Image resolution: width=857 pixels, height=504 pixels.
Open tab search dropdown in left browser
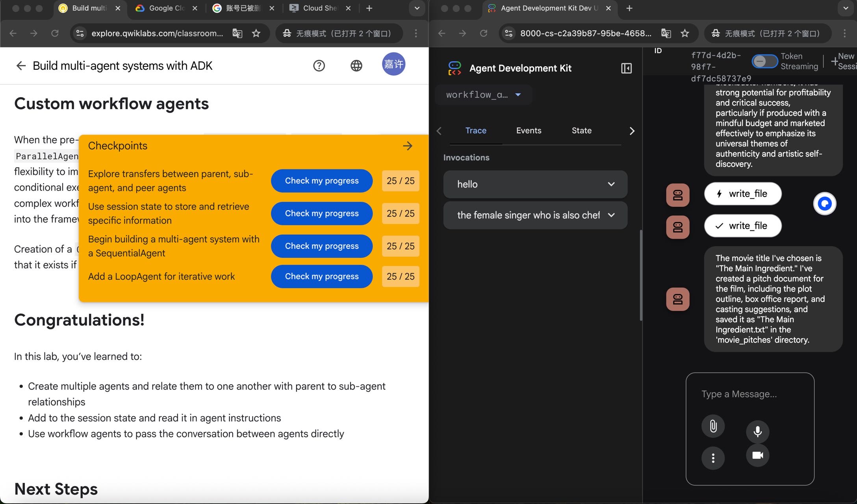pos(417,8)
